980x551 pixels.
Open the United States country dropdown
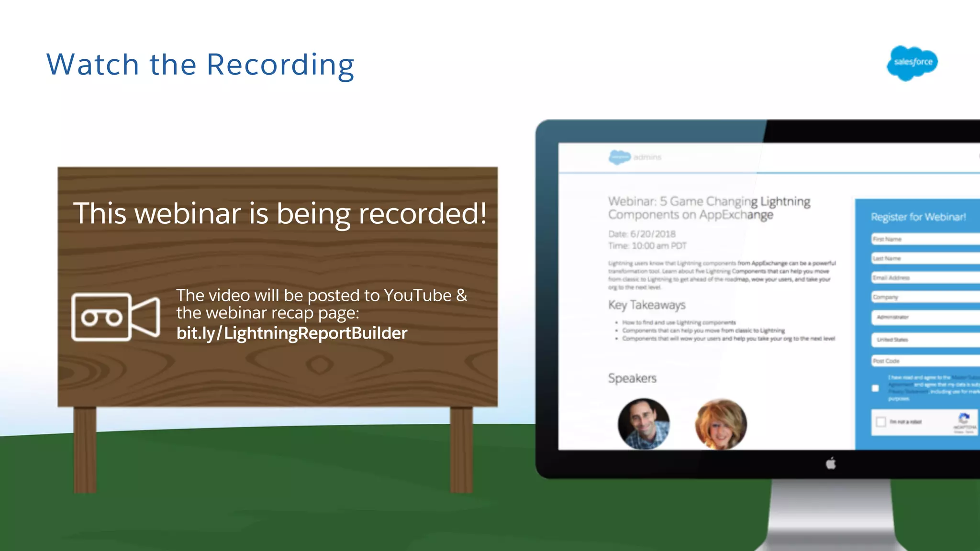925,340
